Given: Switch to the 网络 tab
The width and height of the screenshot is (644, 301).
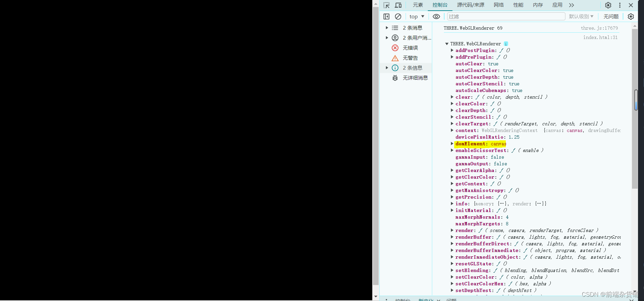Looking at the screenshot, I should click(x=499, y=5).
